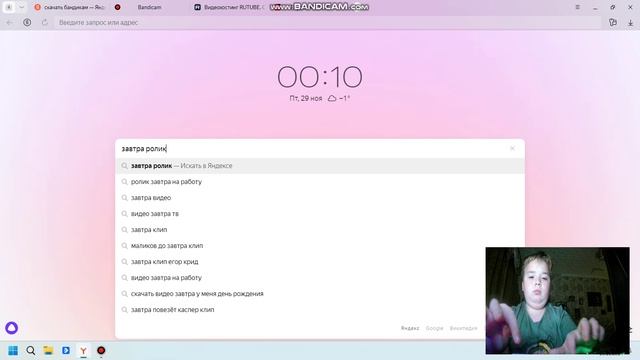The height and width of the screenshot is (360, 640).
Task: Launch the Alice voice assistant purple icon
Action: [x=11, y=328]
